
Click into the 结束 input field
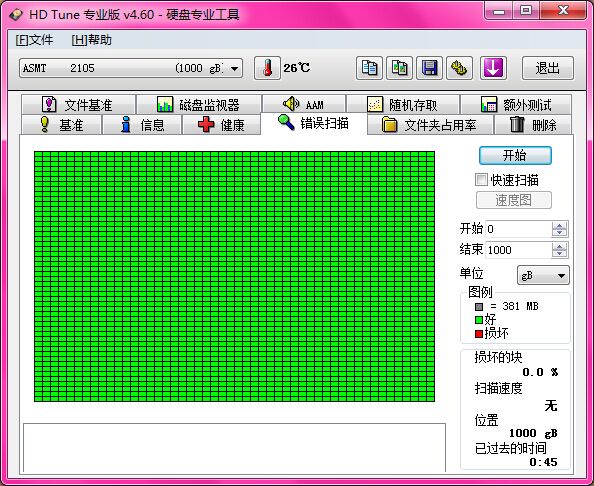(519, 250)
